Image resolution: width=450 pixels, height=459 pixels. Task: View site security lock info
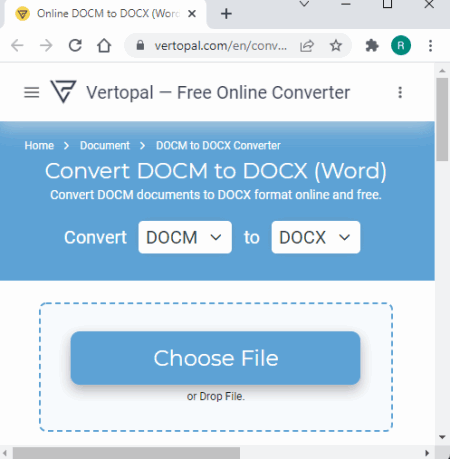[x=140, y=45]
